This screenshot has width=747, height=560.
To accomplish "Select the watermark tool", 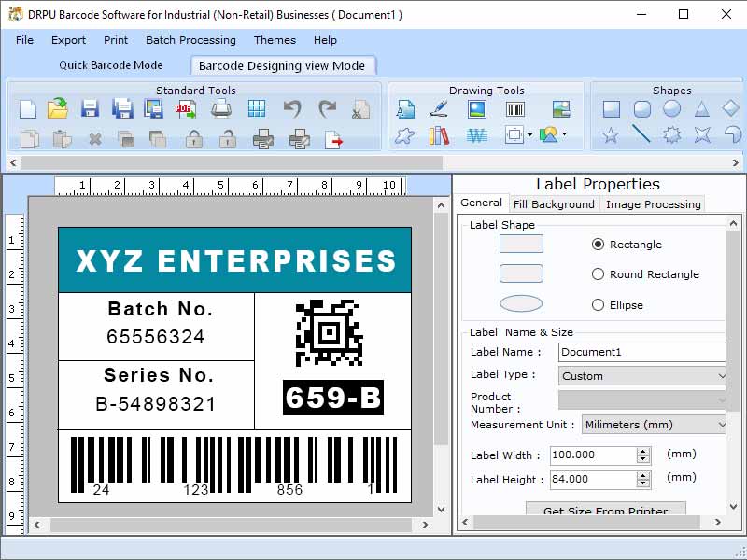I will point(476,135).
